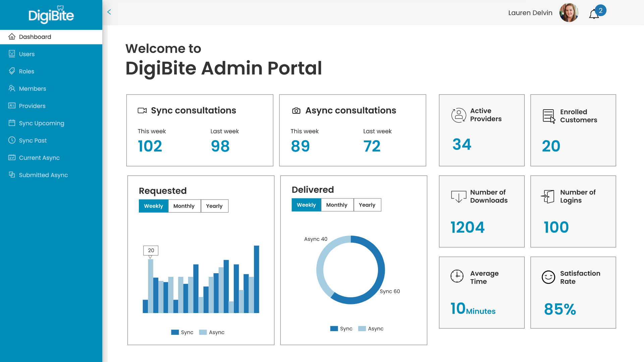Click the Sync Past clock icon
Screen dimensions: 644x362
pos(12,140)
